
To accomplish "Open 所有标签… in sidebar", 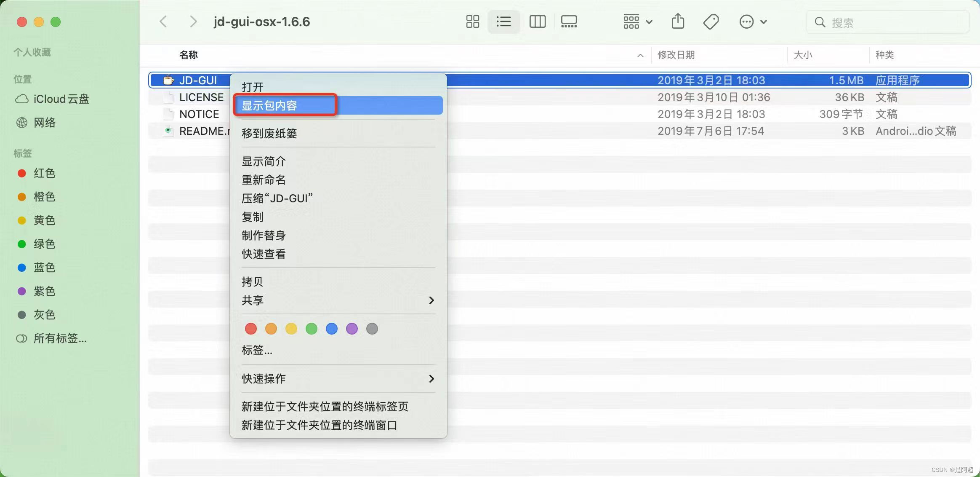I will tap(51, 338).
